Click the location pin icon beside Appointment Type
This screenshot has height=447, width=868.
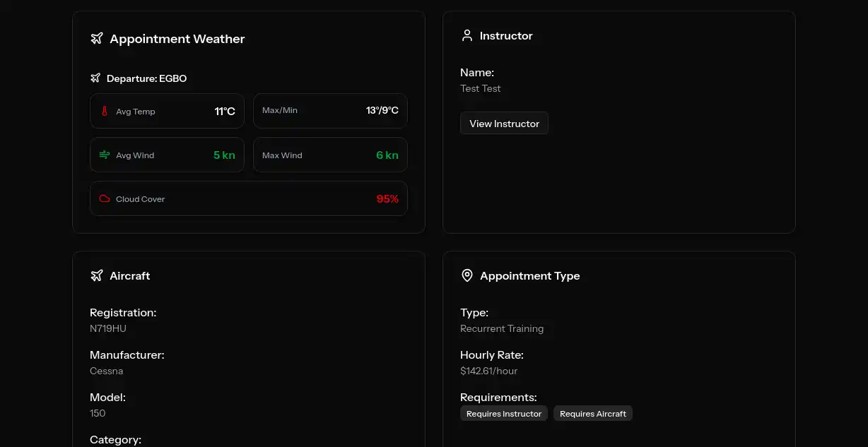click(x=467, y=275)
